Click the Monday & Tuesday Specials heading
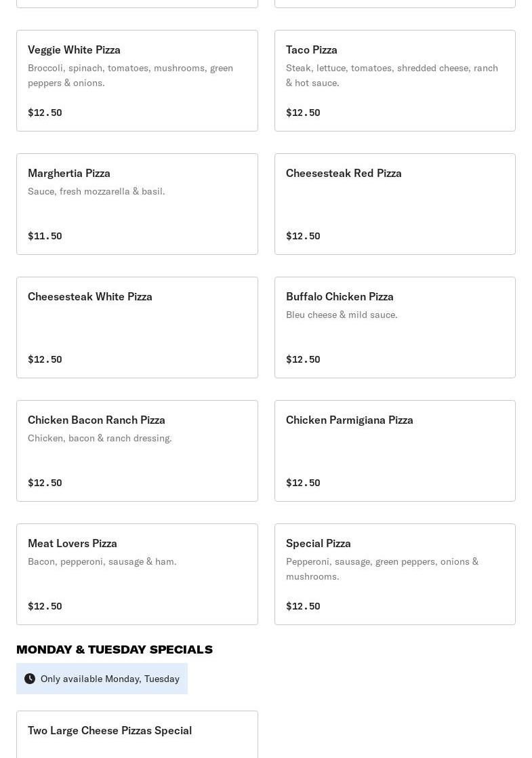The image size is (532, 758). click(x=115, y=650)
